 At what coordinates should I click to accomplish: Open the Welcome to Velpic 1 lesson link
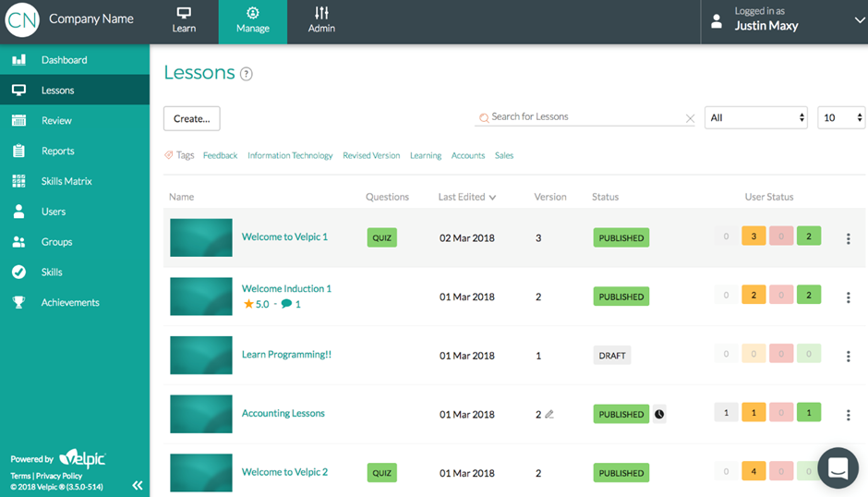[284, 236]
